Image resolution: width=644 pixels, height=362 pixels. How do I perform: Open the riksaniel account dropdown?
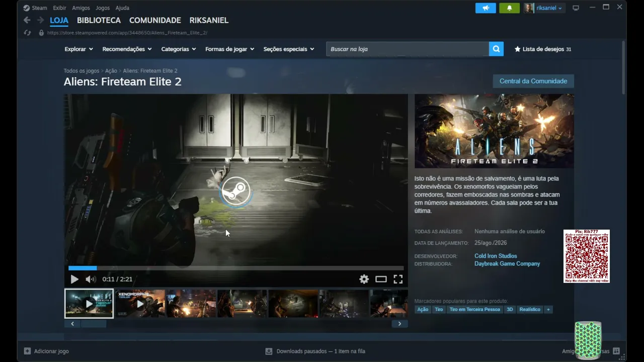click(544, 8)
